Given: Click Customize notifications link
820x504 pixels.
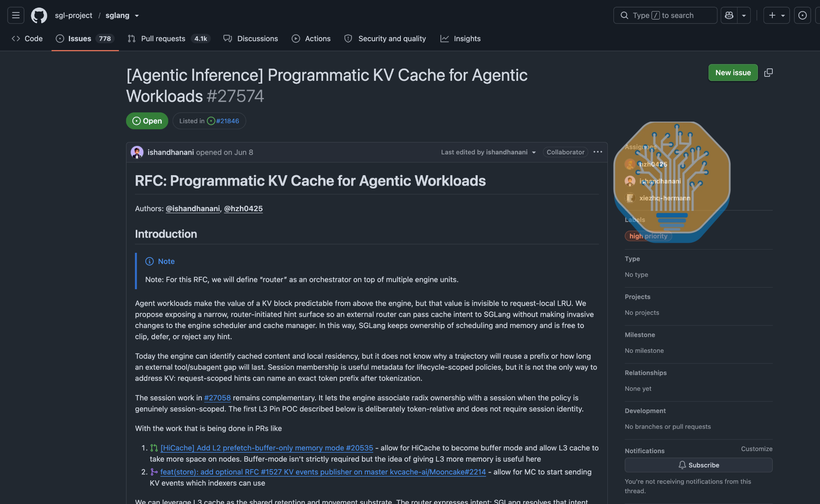Looking at the screenshot, I should [x=757, y=449].
